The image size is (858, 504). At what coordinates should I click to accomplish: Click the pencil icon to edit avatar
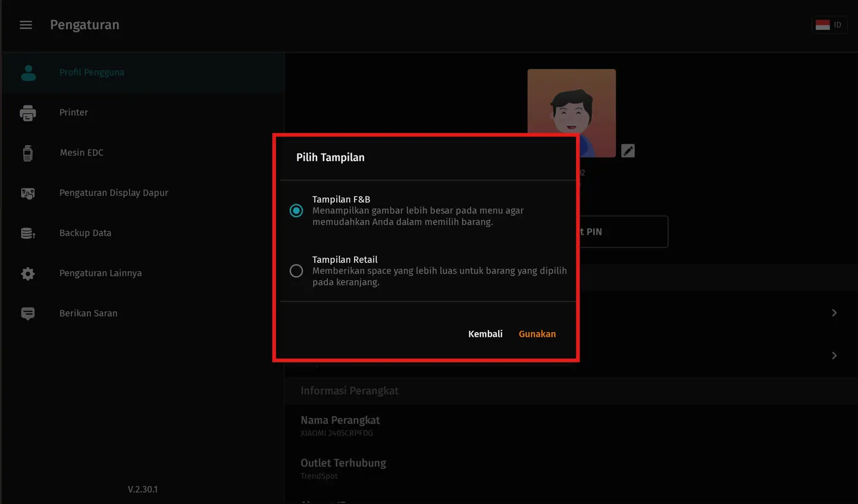point(628,151)
